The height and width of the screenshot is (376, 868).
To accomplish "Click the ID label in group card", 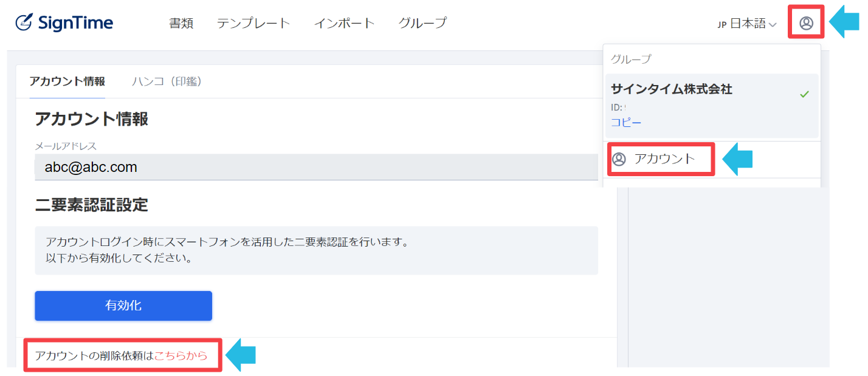I will (616, 108).
